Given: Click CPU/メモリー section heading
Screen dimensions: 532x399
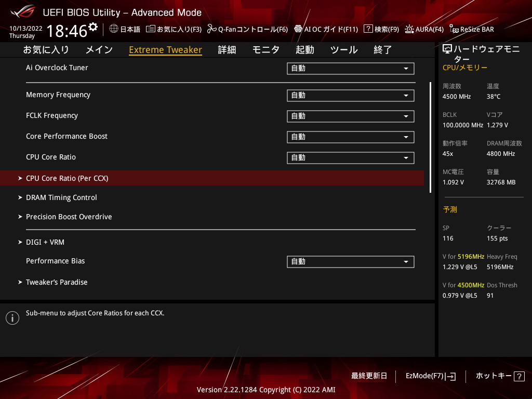Looking at the screenshot, I should coord(465,68).
